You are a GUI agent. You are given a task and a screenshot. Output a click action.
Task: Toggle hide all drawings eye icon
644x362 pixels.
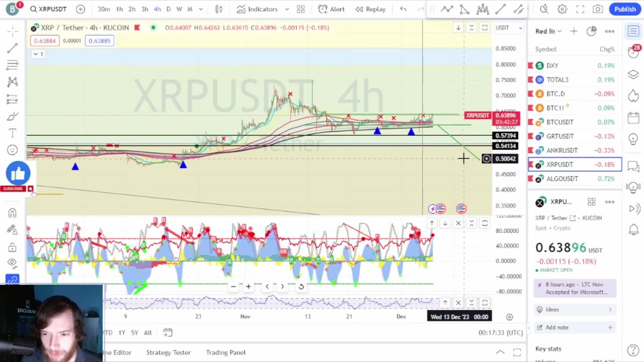pos(13,263)
